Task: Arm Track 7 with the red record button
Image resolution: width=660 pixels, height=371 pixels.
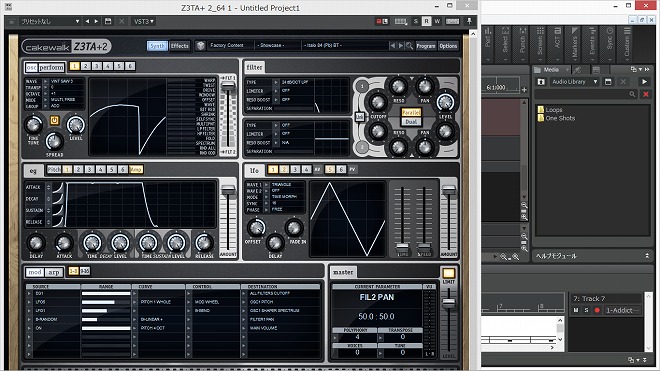Action: click(597, 310)
